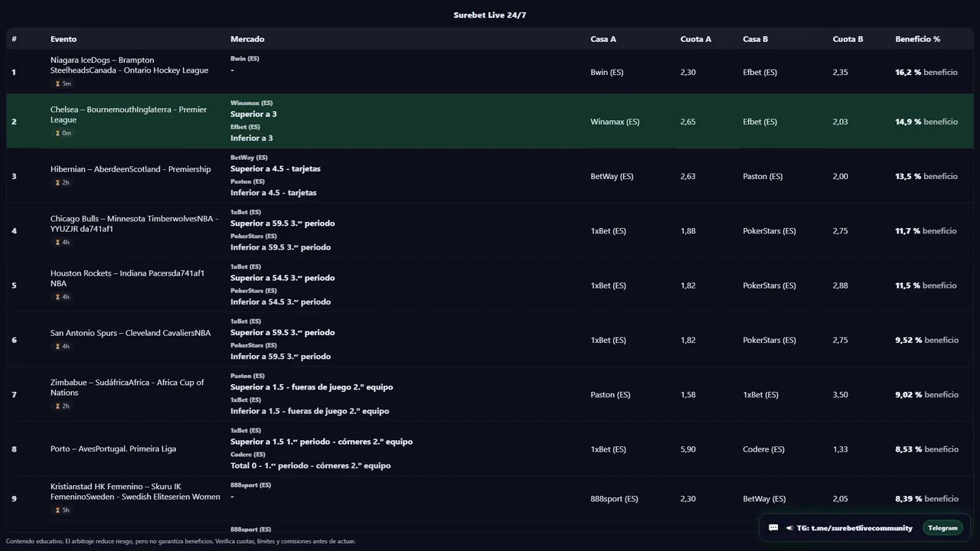
Task: Click the hourglass icon under Kristianstad HK Femenino
Action: point(57,510)
